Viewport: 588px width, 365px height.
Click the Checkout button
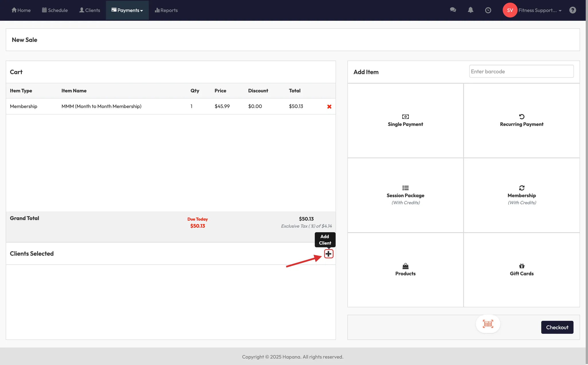pyautogui.click(x=557, y=327)
